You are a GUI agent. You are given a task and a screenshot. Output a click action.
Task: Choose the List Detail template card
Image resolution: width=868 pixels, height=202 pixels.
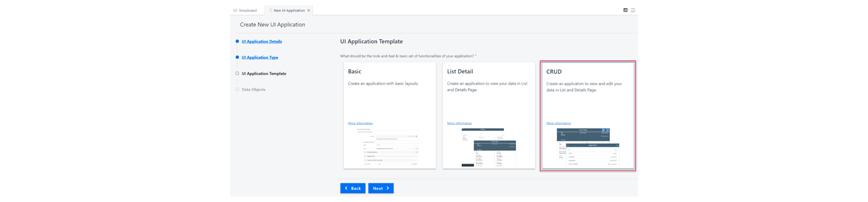coord(489,115)
